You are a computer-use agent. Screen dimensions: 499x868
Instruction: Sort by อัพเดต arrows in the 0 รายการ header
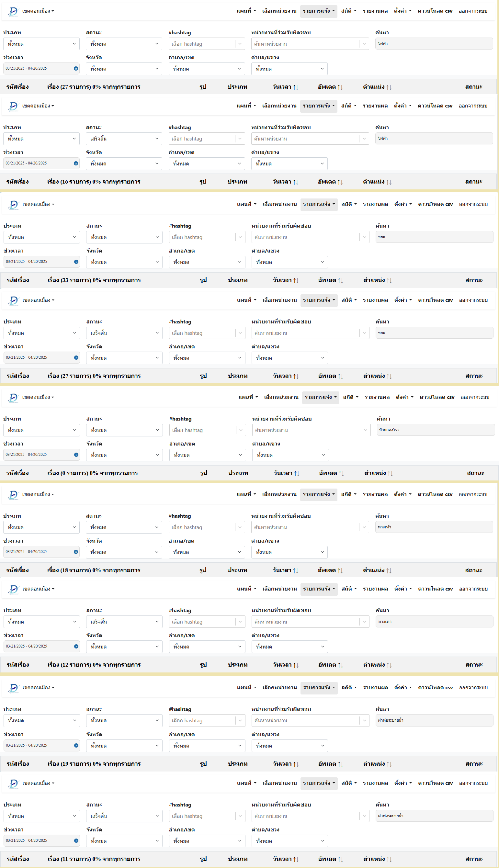point(341,473)
